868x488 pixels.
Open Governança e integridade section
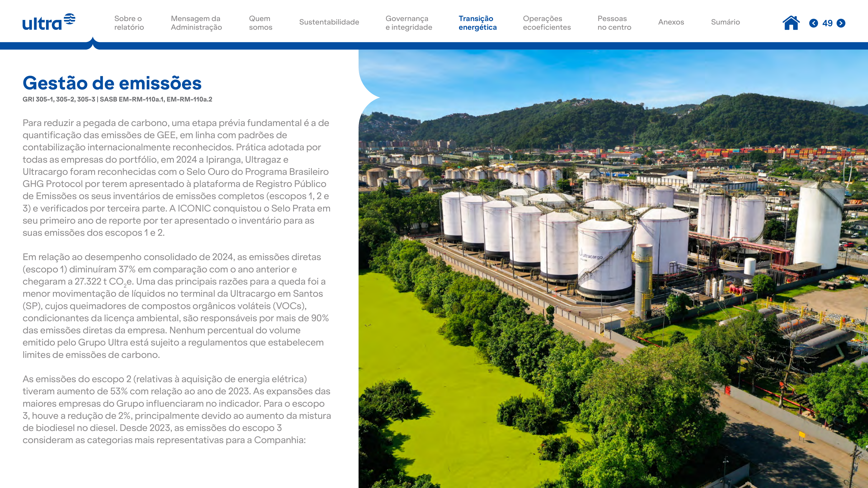click(409, 23)
